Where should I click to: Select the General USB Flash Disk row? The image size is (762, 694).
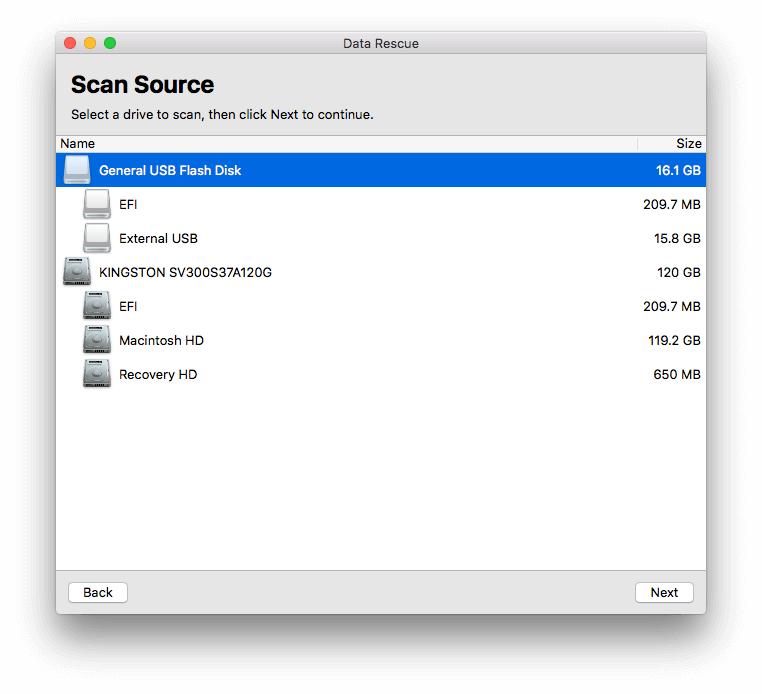(381, 170)
